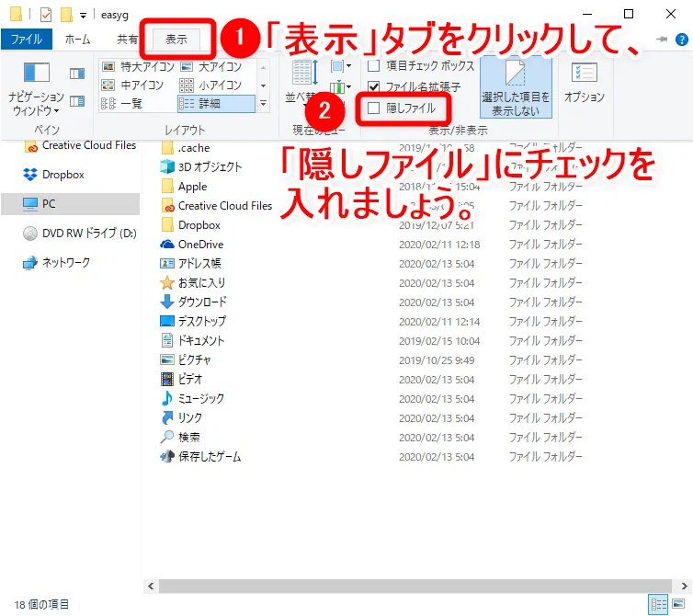This screenshot has height=616, width=693.
Task: Open the add columns dropdown icon
Action: 340,86
